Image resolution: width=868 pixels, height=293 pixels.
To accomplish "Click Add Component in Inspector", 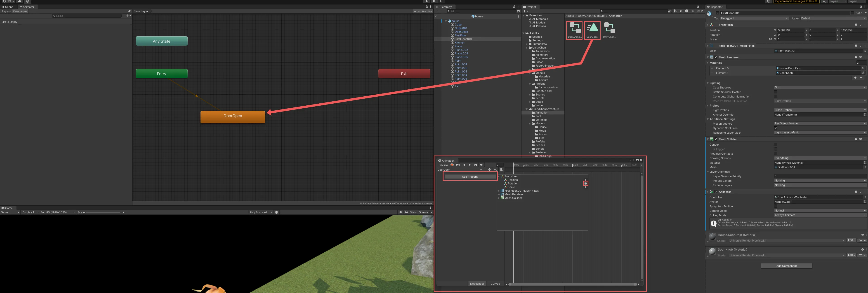I will coord(786,266).
